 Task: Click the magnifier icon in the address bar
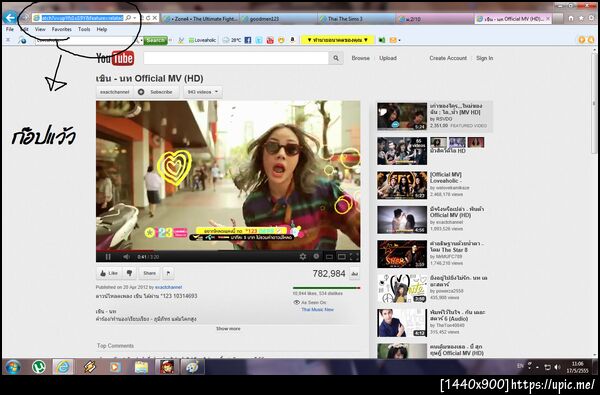tap(128, 18)
